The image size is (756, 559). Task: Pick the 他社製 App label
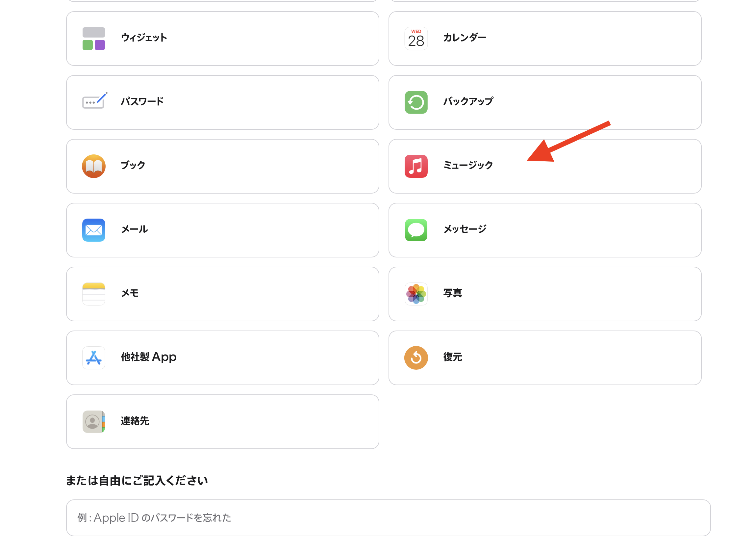[x=148, y=357]
